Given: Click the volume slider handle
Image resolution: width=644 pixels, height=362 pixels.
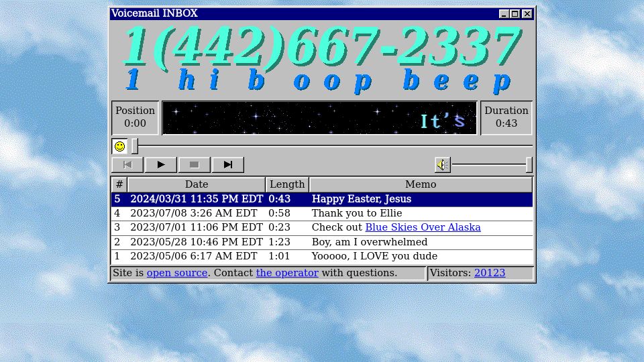Looking at the screenshot, I should coord(529,165).
